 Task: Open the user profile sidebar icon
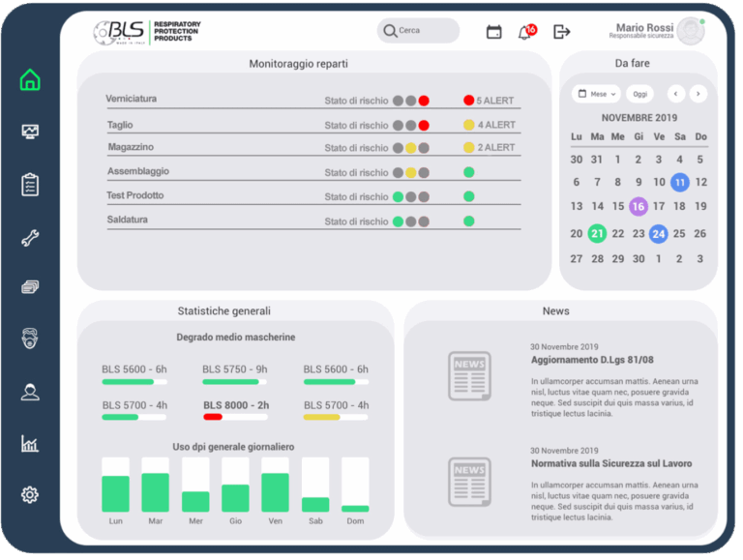[30, 393]
